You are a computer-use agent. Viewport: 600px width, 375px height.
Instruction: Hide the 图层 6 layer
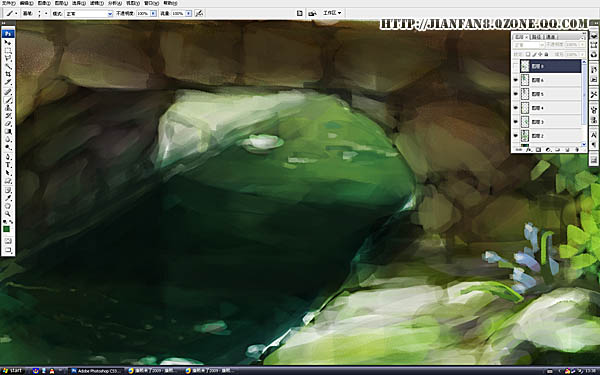coord(515,80)
